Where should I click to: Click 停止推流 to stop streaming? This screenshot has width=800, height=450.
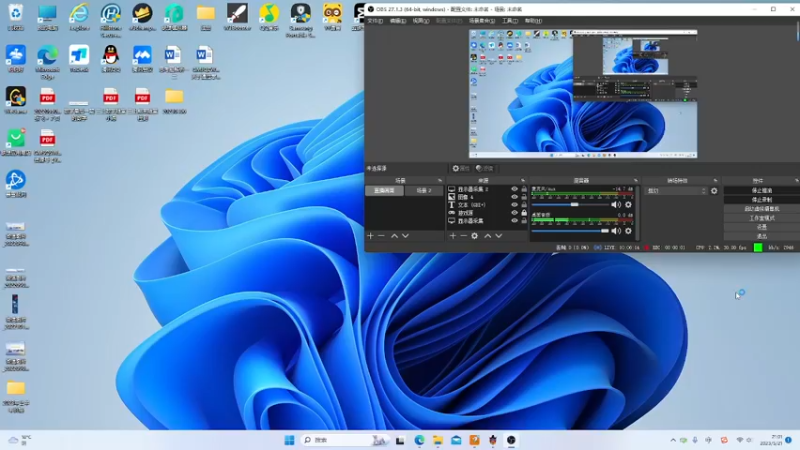(762, 190)
